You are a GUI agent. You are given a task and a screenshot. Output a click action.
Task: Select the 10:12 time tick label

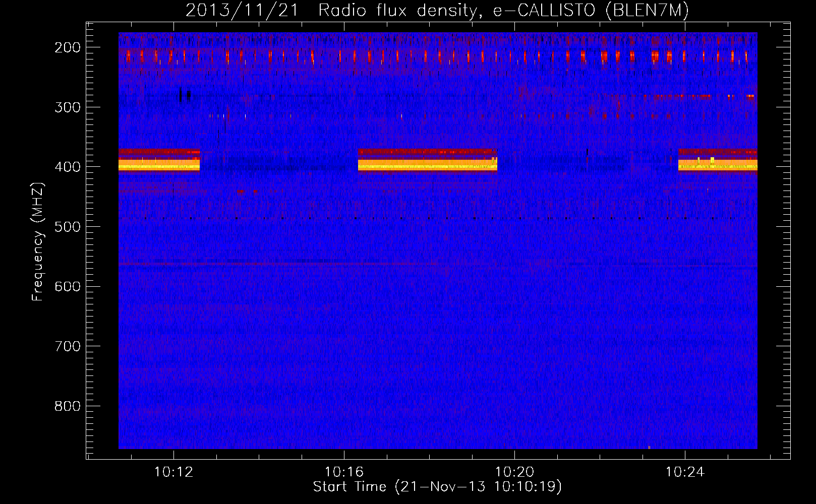(173, 472)
